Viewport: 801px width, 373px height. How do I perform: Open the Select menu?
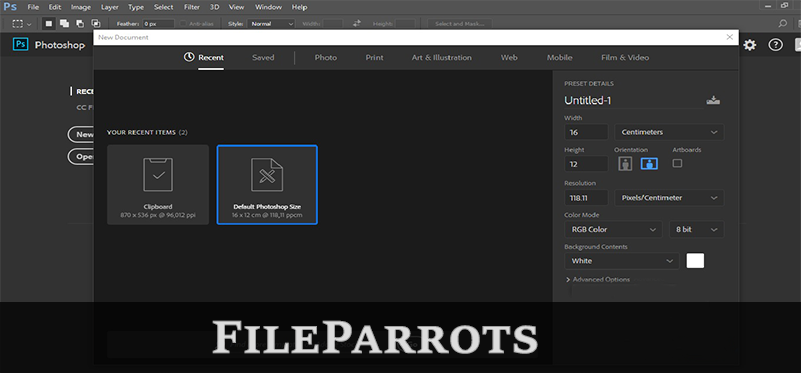[163, 7]
